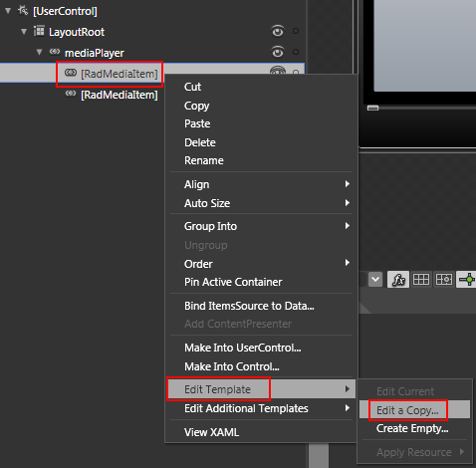Click the green snapping crosshair icon
Screen dimensions: 476x468
467,280
